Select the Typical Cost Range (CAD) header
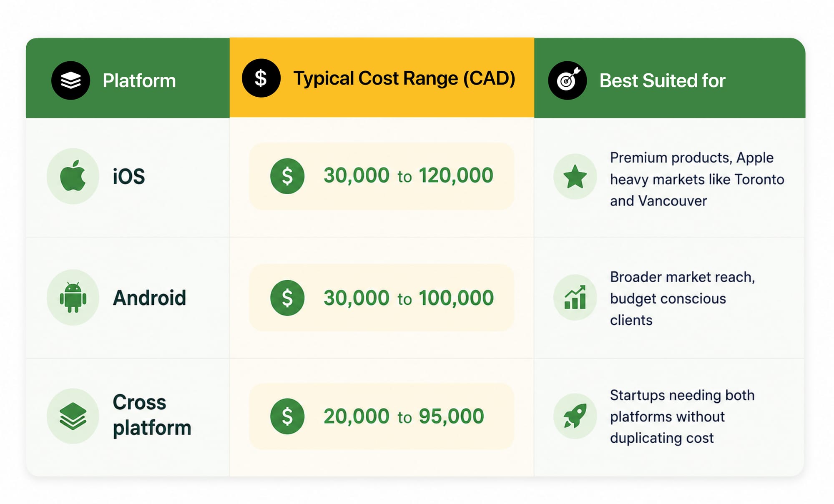 [382, 78]
